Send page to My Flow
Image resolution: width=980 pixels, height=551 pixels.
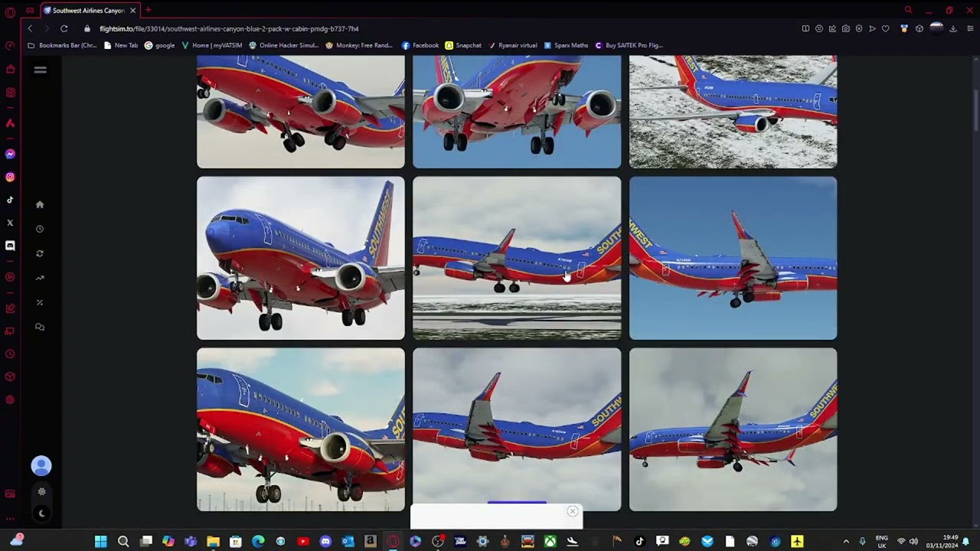coord(872,28)
